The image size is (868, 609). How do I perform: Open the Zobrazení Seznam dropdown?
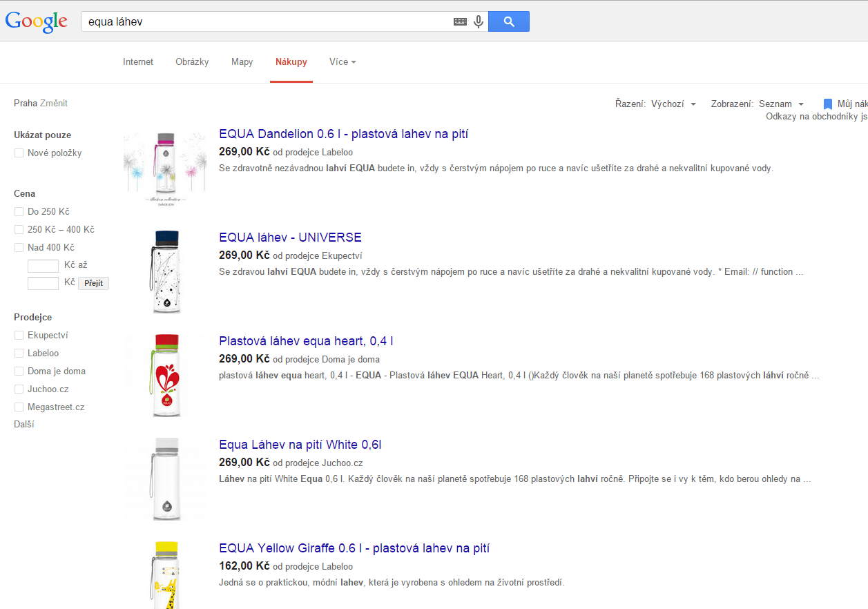coord(781,102)
